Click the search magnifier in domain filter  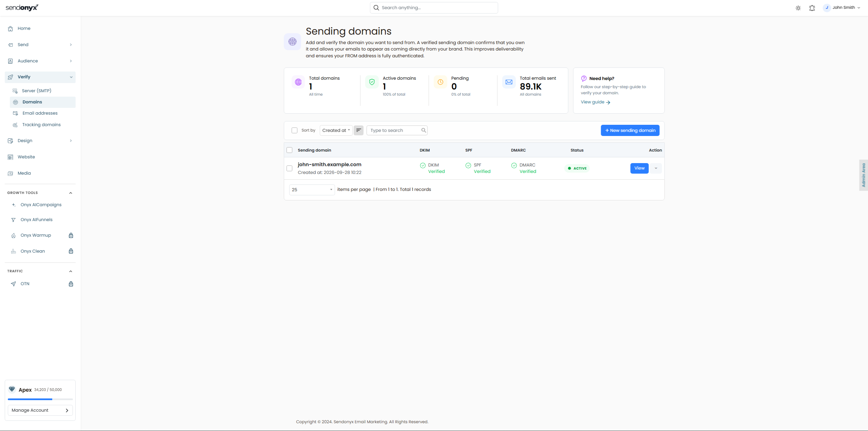pyautogui.click(x=423, y=130)
